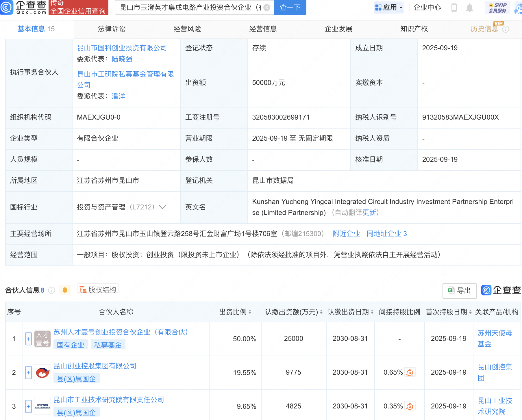
Task: Expand row 昆山市工业技术研究院有限责任公司
Action: [x=28, y=406]
